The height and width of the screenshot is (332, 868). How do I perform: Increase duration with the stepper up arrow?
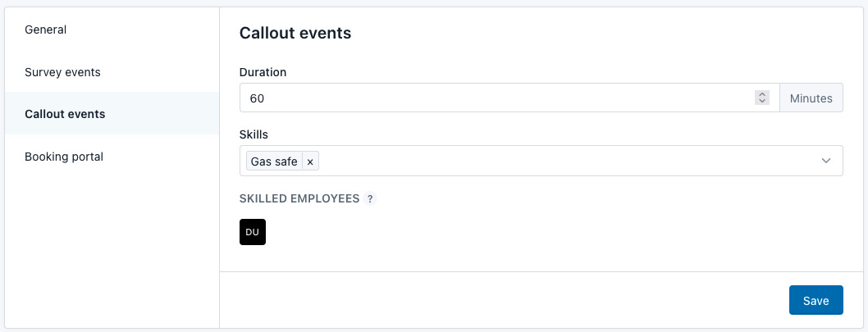pos(762,94)
